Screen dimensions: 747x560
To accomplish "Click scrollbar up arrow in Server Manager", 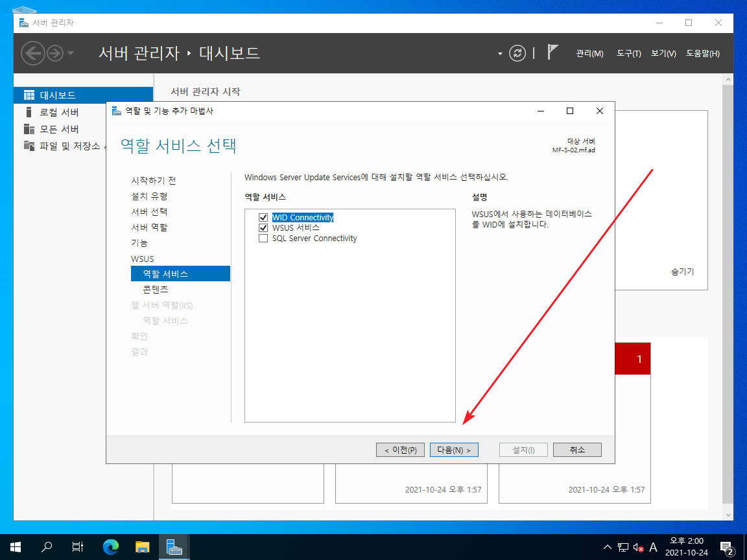I will [728, 79].
